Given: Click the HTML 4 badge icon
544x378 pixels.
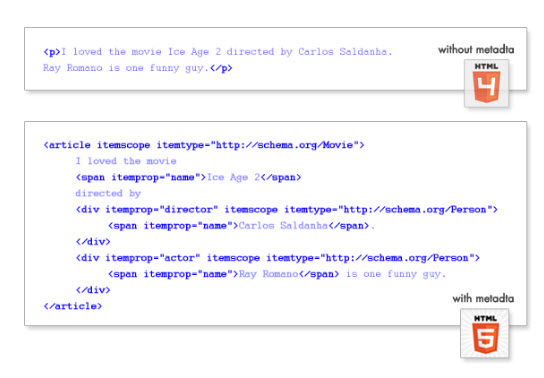Looking at the screenshot, I should point(486,83).
